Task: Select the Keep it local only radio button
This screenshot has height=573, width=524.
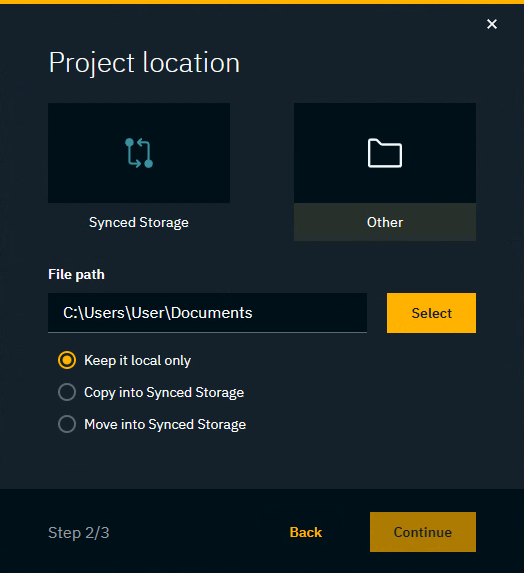Action: (x=67, y=360)
